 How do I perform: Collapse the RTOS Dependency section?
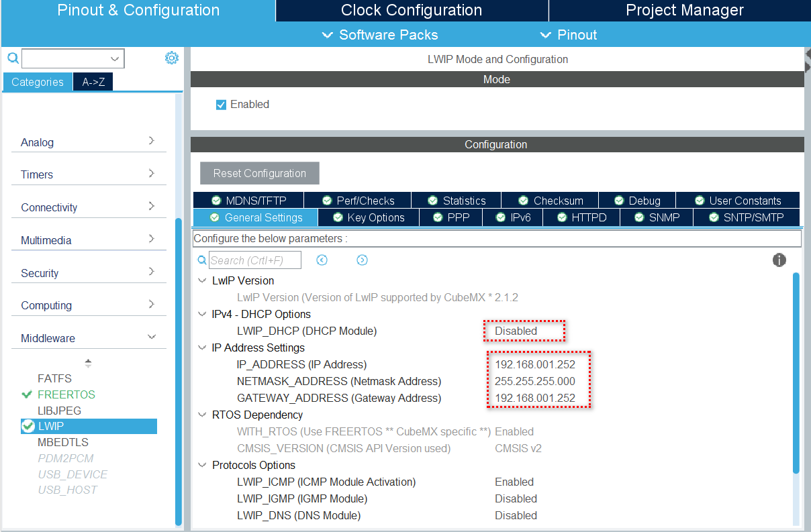point(202,415)
